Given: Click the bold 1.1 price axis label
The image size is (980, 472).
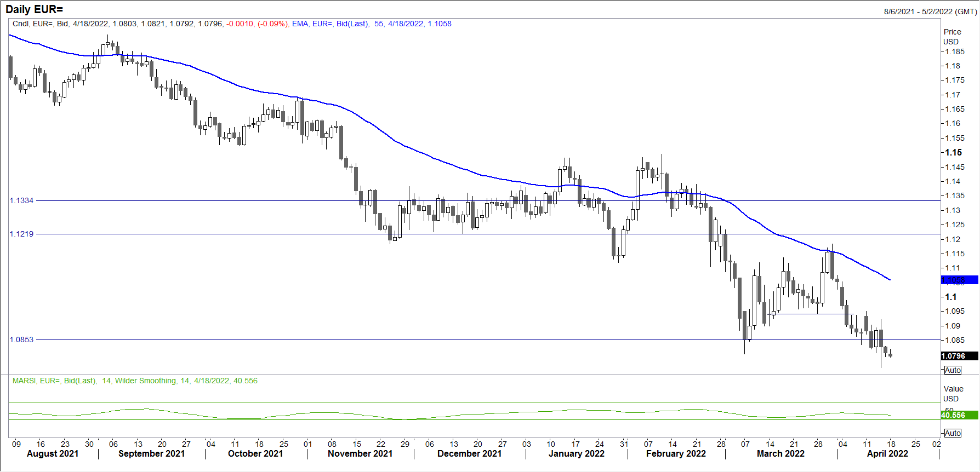Looking at the screenshot, I should [951, 297].
